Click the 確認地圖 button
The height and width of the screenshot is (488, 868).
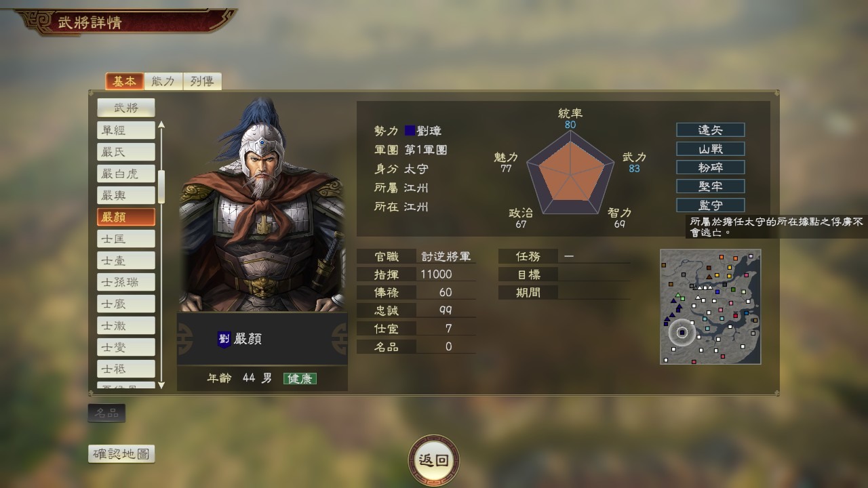pos(122,454)
